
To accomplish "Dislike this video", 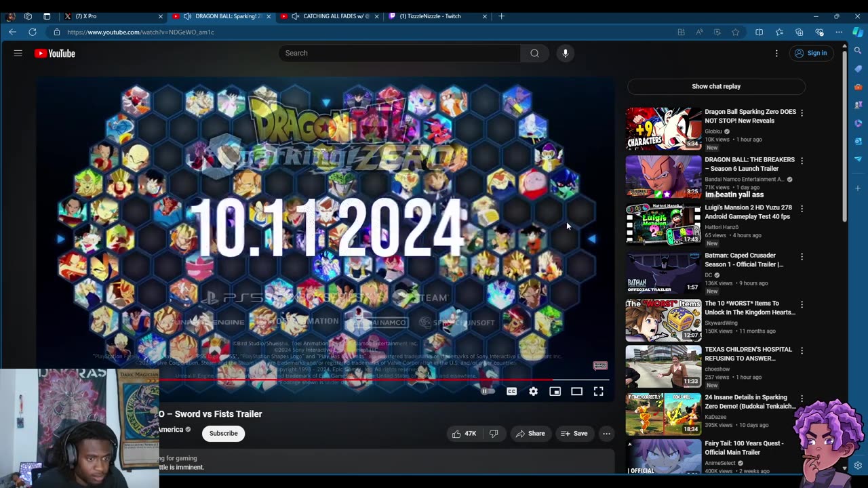I will tap(494, 433).
